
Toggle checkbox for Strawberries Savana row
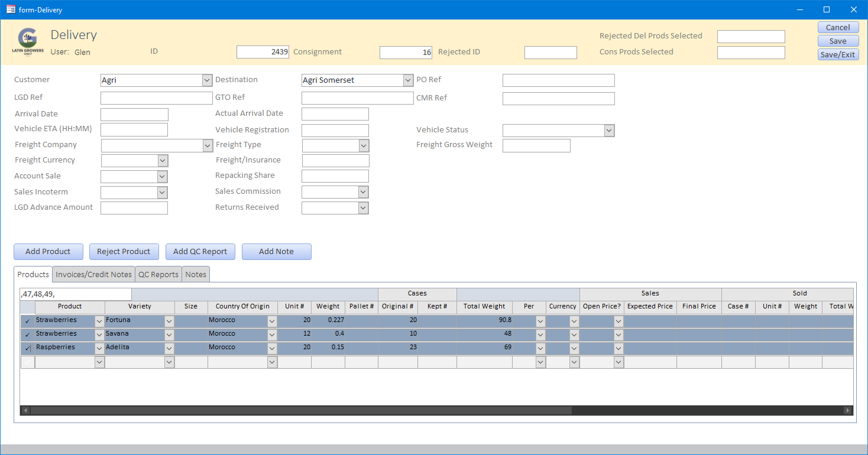coord(28,334)
